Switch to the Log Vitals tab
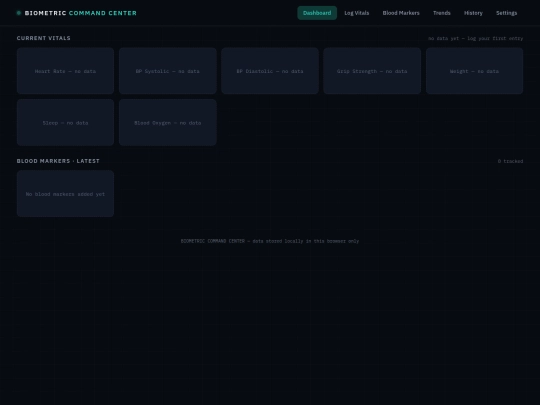The image size is (540, 405). point(356,13)
